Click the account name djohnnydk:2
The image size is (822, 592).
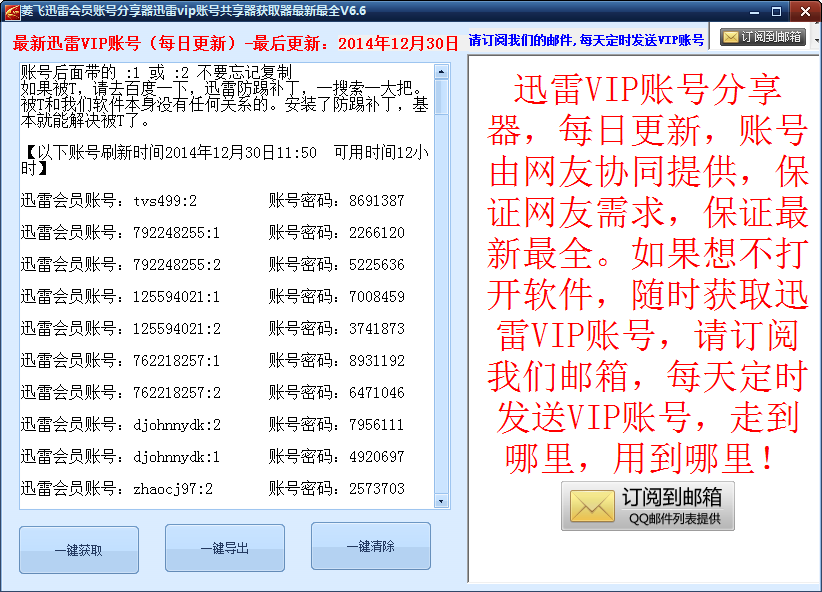coord(177,425)
